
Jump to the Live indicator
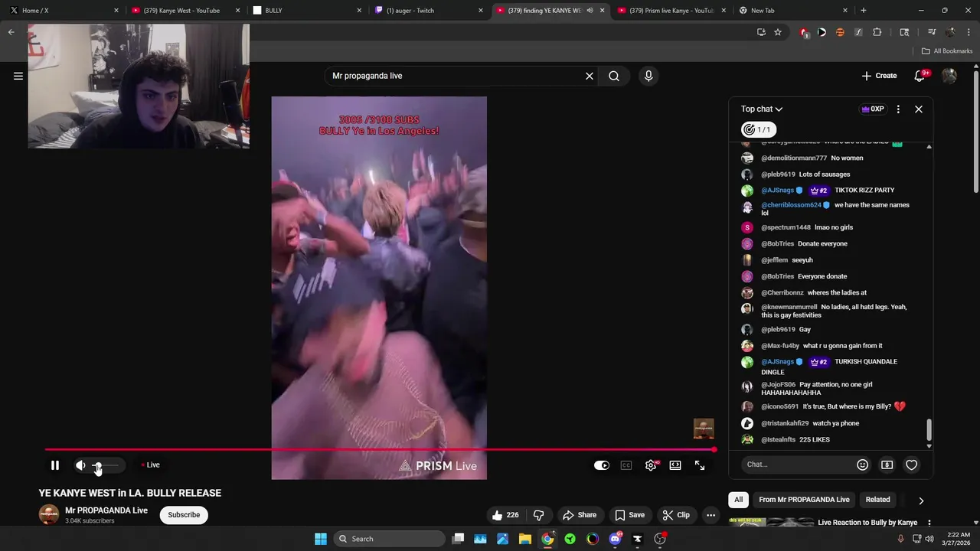pos(151,465)
